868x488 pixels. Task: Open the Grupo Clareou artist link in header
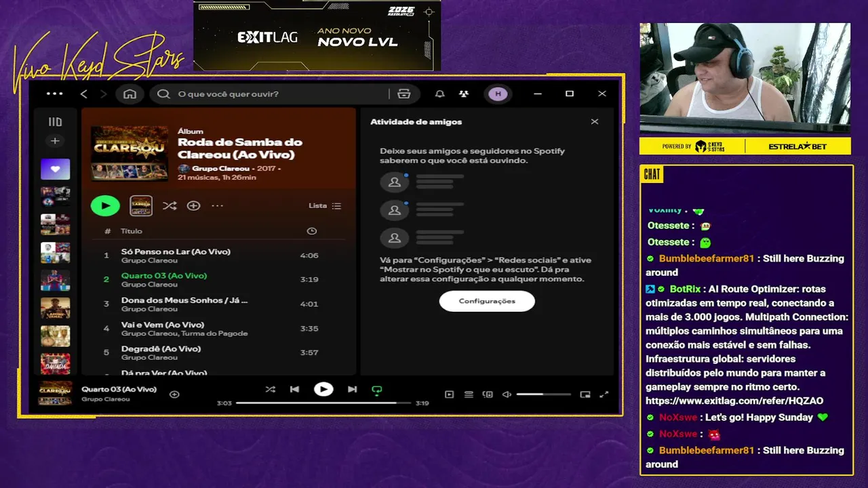tap(220, 168)
